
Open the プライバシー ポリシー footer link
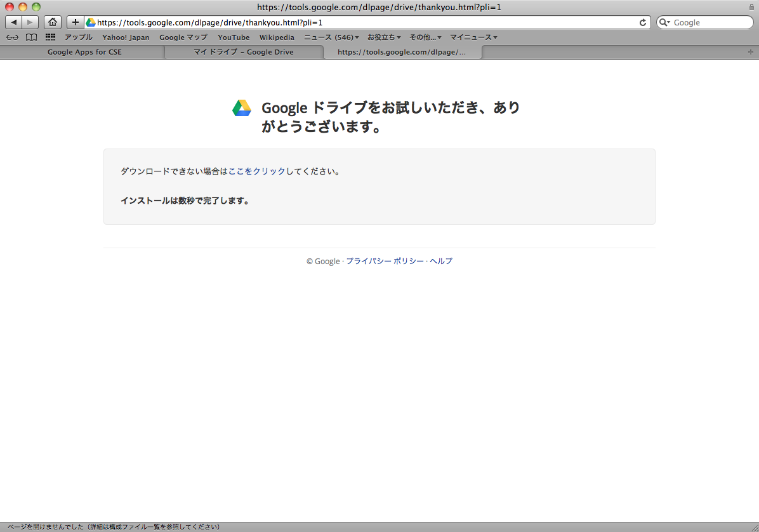point(385,262)
